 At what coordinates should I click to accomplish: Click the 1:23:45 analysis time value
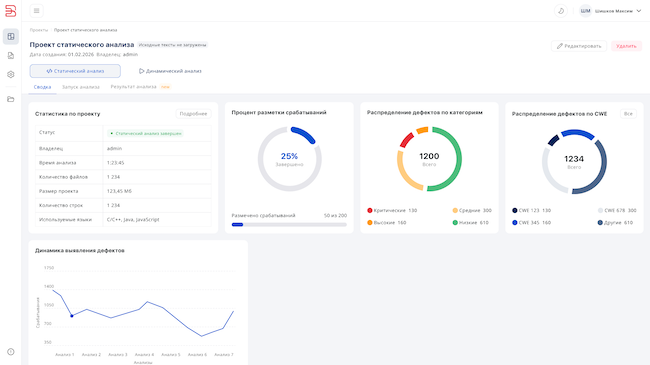(x=115, y=163)
